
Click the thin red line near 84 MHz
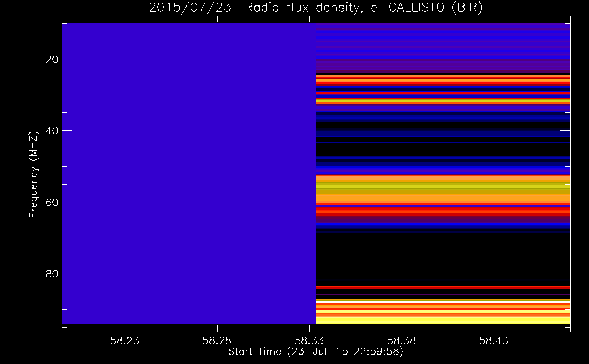click(x=443, y=288)
